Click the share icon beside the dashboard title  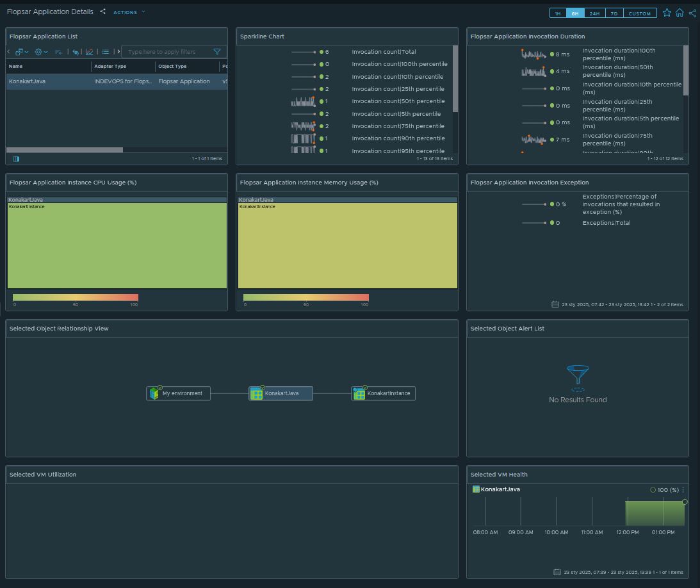(x=102, y=12)
